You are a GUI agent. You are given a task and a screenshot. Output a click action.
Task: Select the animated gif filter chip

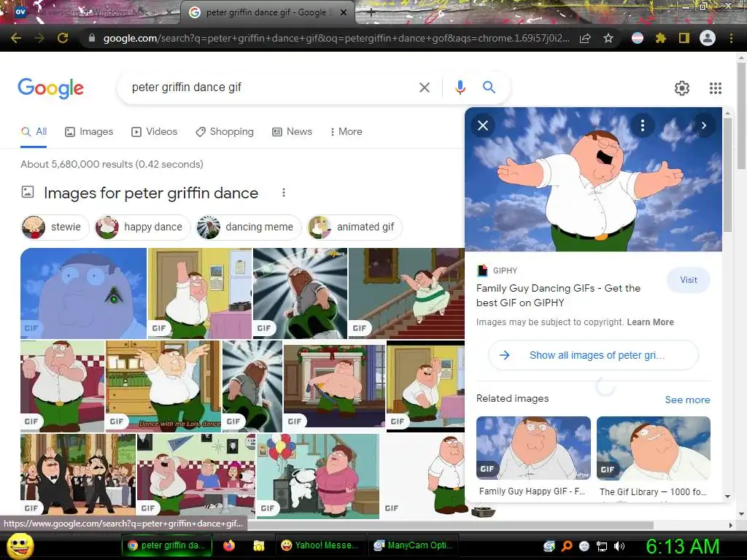click(x=355, y=227)
